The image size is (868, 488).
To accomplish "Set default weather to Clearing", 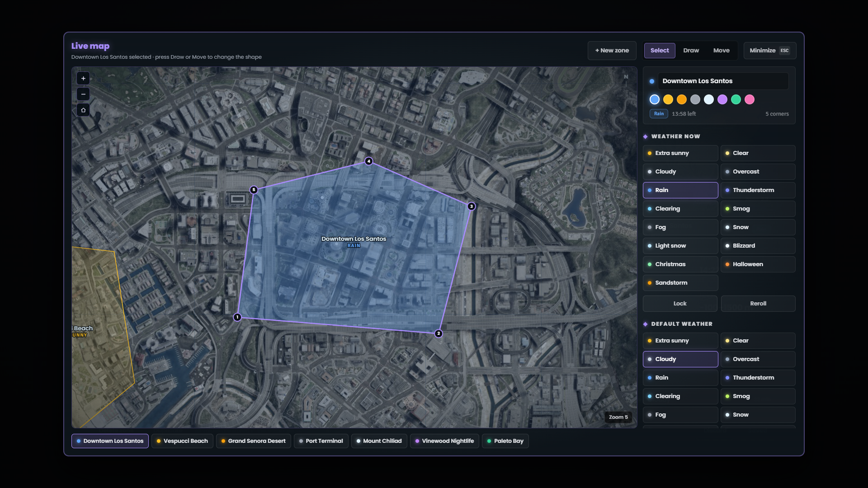I will [680, 396].
